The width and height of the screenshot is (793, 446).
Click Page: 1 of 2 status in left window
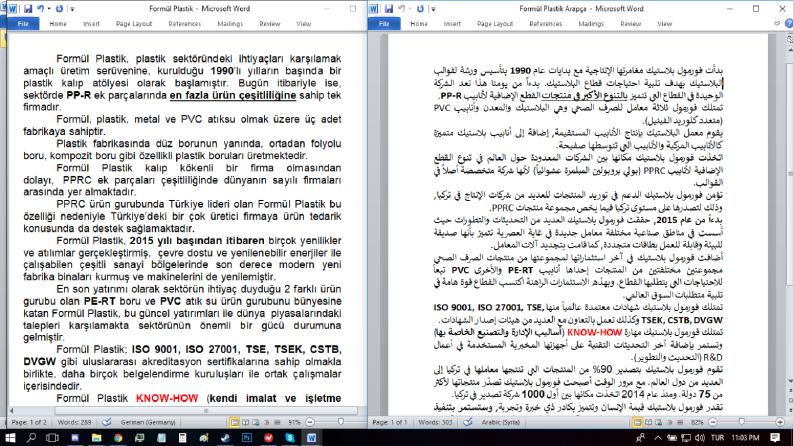pyautogui.click(x=29, y=422)
